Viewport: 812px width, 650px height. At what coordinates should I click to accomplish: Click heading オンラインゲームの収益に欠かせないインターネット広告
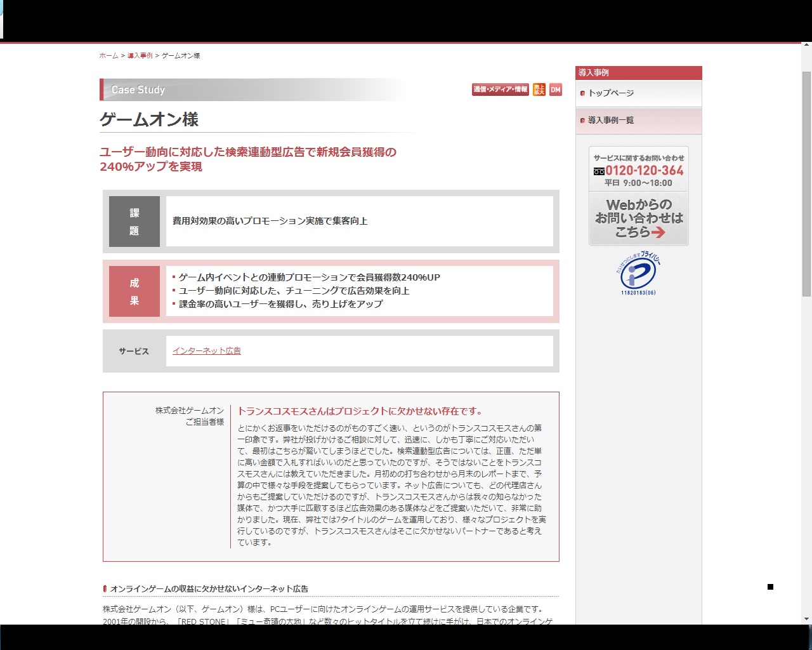[x=209, y=589]
